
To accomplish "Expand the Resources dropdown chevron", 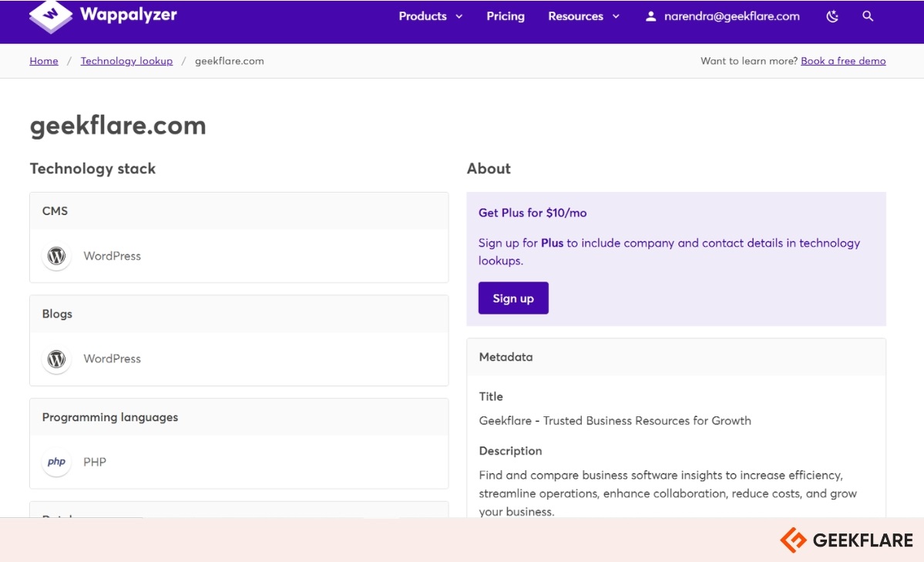I will tap(616, 16).
